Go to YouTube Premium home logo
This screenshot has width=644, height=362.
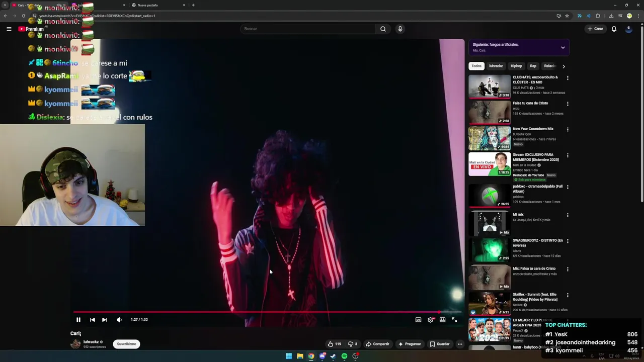tap(31, 29)
